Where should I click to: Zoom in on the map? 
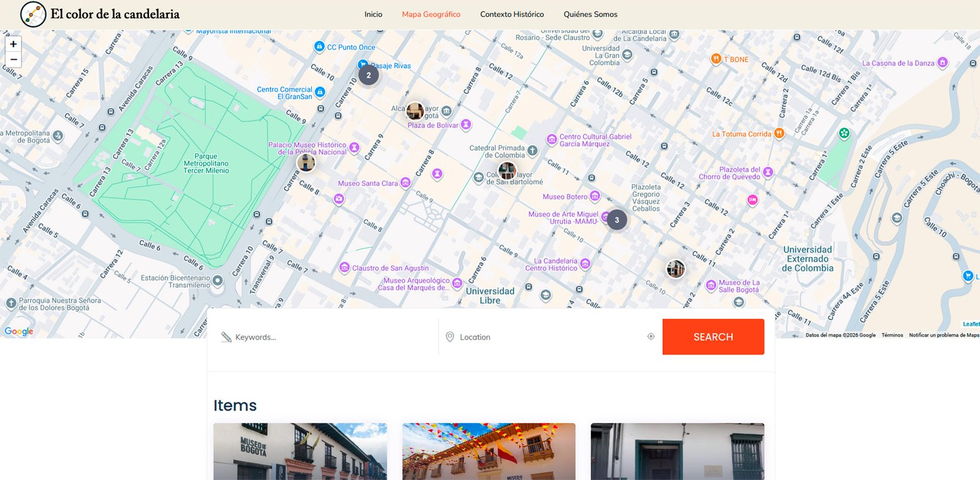pos(13,44)
